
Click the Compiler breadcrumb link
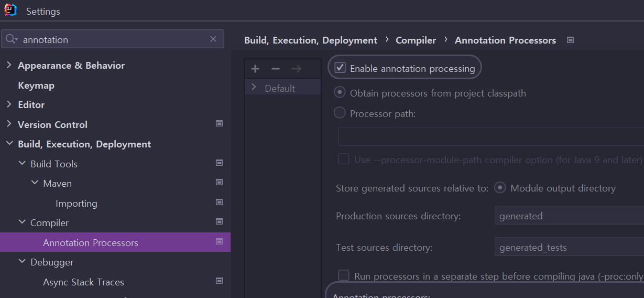[416, 40]
